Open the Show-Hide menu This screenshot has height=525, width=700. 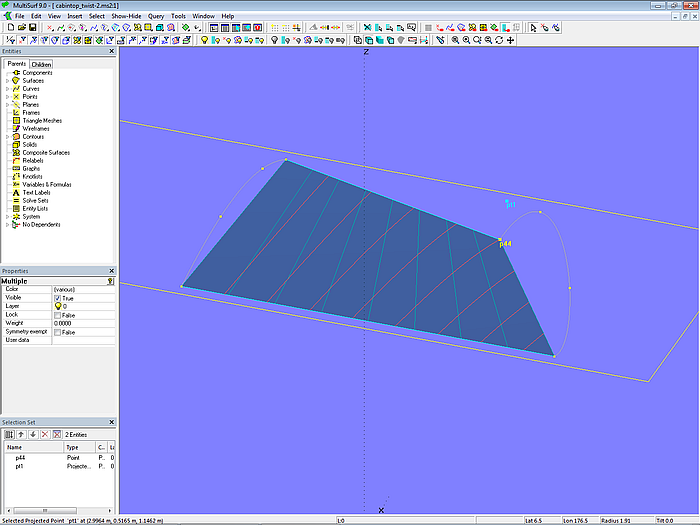pos(126,16)
